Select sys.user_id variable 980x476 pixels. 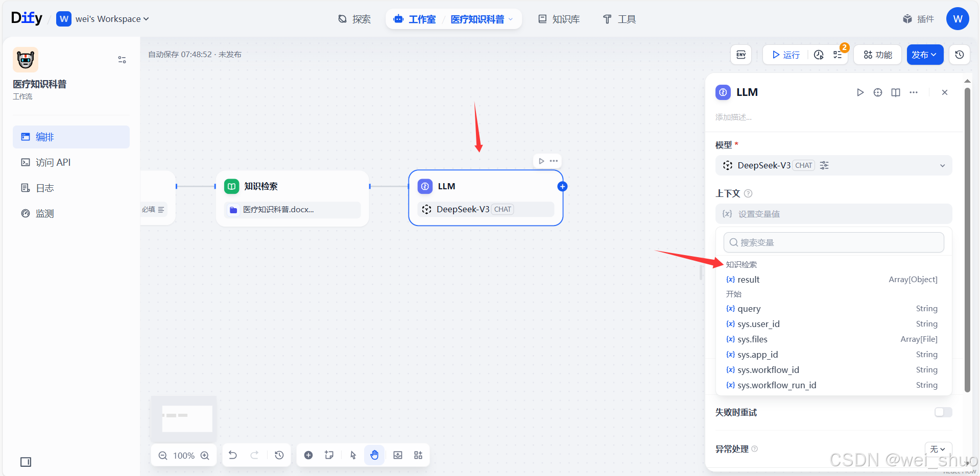click(833, 324)
